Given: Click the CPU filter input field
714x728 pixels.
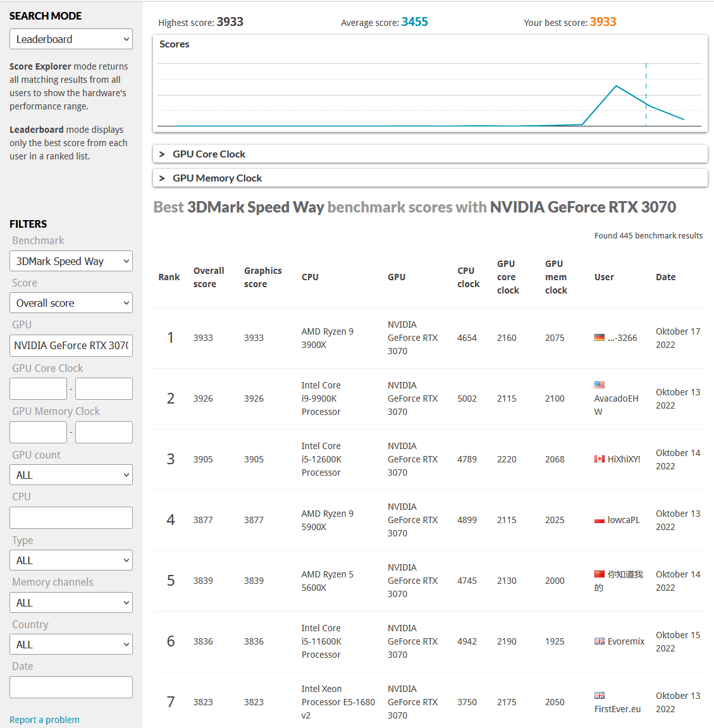Looking at the screenshot, I should click(71, 517).
